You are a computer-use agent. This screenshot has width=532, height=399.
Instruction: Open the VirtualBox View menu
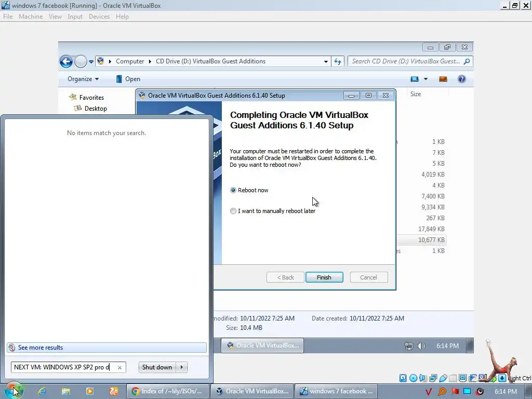(55, 17)
